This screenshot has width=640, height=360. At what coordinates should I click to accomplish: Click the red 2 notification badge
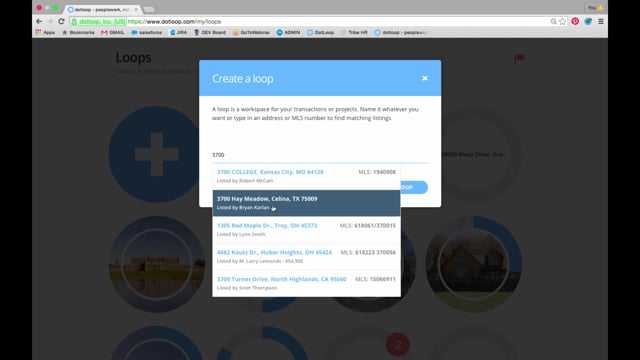398,344
